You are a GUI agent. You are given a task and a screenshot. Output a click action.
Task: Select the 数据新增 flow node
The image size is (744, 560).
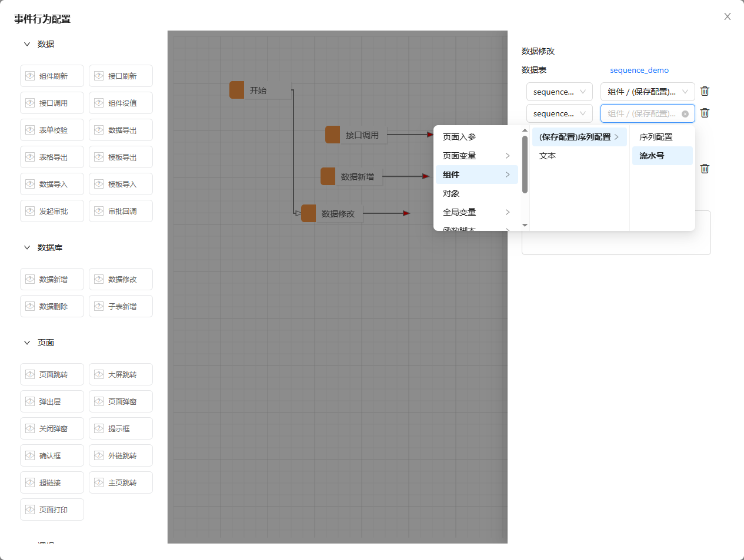[356, 176]
